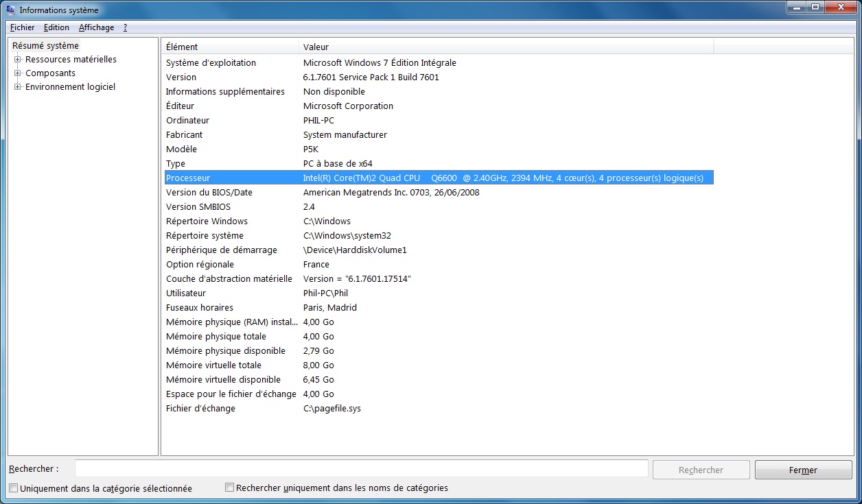Open the Affichage menu
The width and height of the screenshot is (862, 504).
click(x=97, y=27)
